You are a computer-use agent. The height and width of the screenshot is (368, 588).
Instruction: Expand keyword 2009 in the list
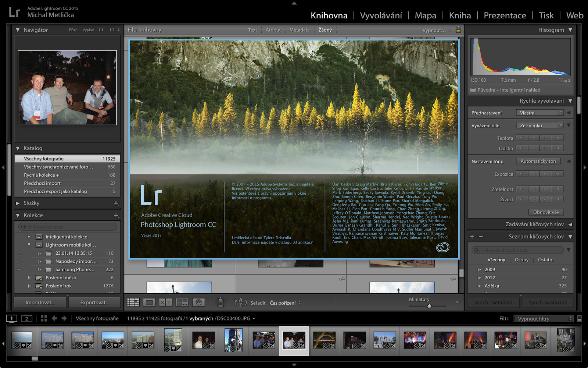479,269
